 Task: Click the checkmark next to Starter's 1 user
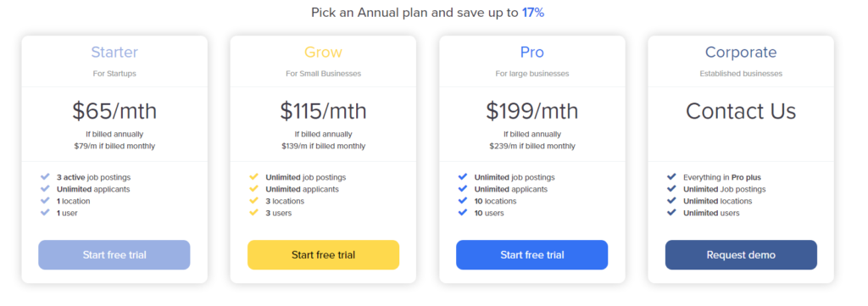46,213
